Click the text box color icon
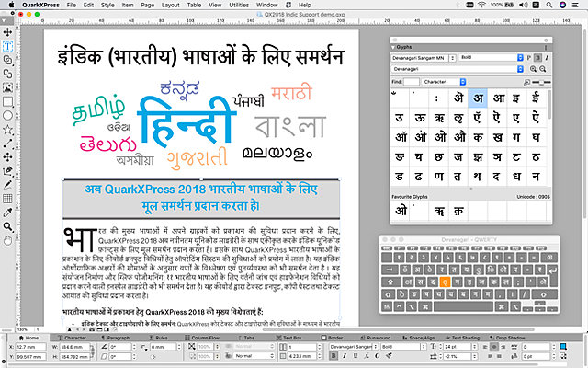 563,346
